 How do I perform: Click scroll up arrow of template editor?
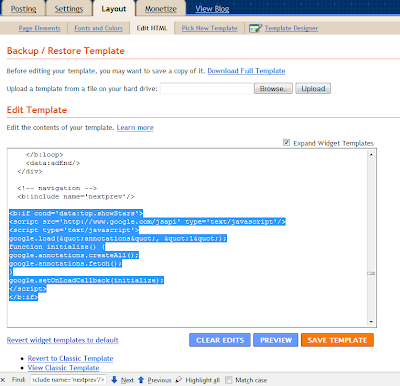click(x=371, y=154)
